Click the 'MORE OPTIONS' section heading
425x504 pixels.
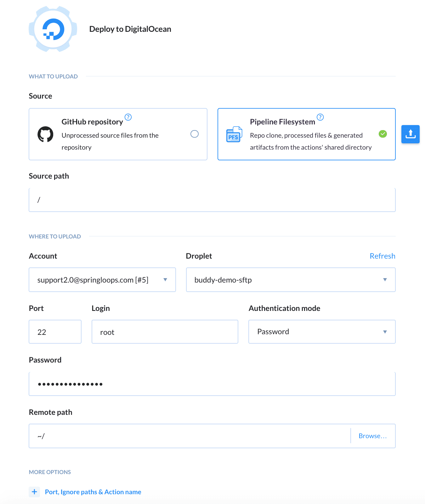pos(50,472)
